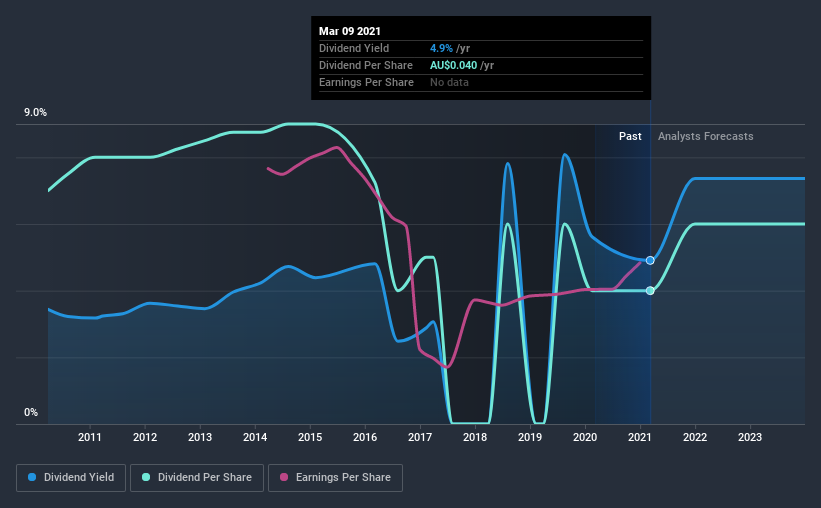The image size is (821, 508).
Task: Click the 2011 x-axis year label
Action: (x=90, y=437)
